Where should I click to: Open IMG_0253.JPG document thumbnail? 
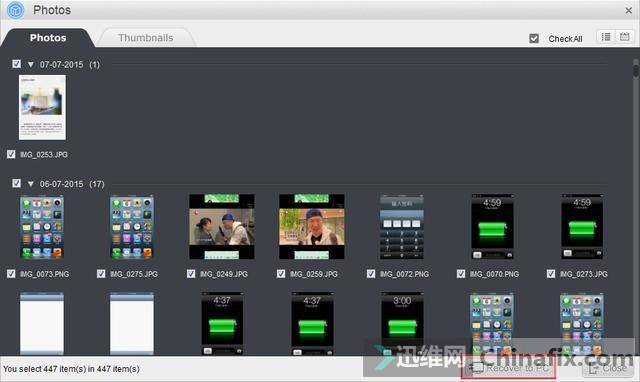(42, 107)
